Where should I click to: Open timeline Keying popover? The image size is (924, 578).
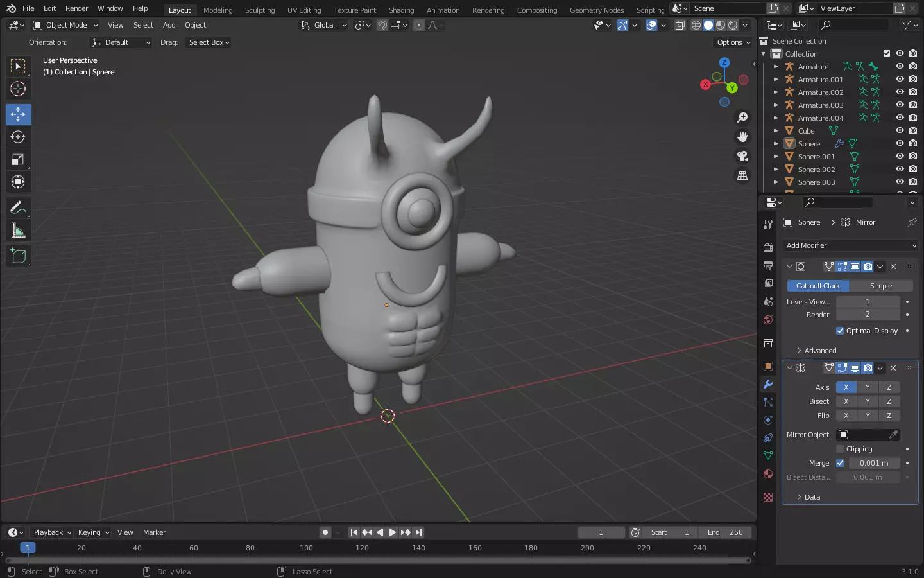94,532
